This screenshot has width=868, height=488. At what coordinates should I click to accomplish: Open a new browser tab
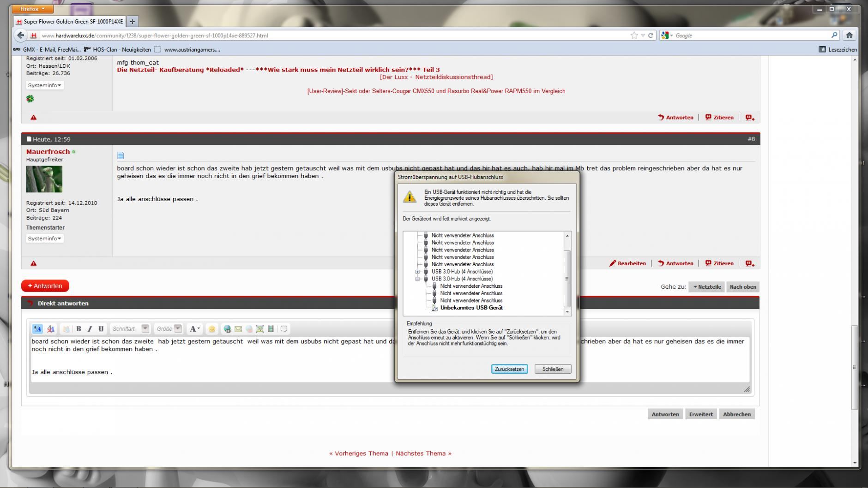click(132, 22)
